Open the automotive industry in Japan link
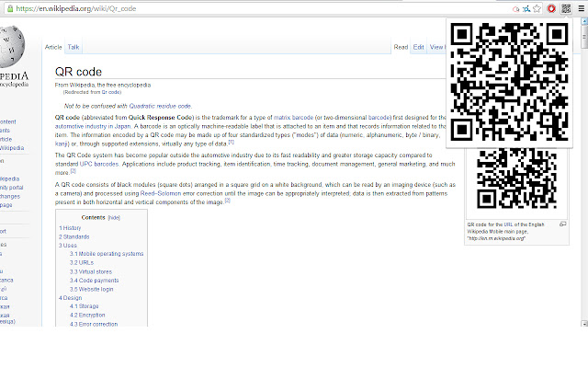This screenshot has height=368, width=588. (x=93, y=126)
